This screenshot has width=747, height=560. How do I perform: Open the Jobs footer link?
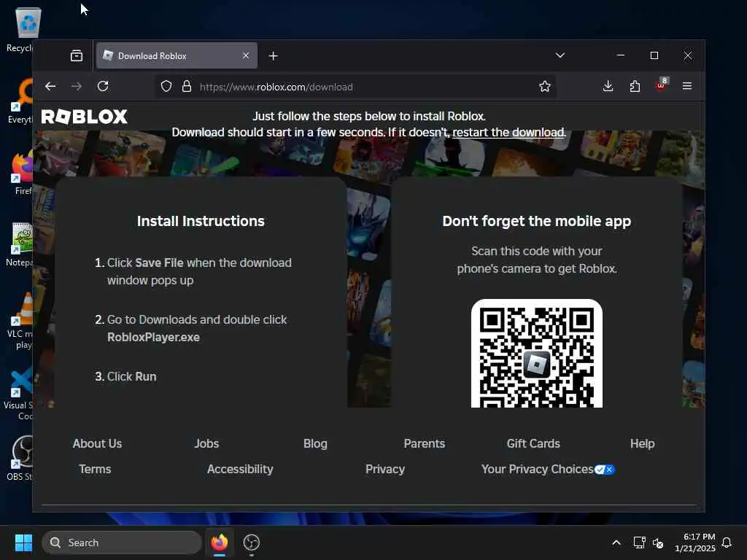click(x=206, y=443)
